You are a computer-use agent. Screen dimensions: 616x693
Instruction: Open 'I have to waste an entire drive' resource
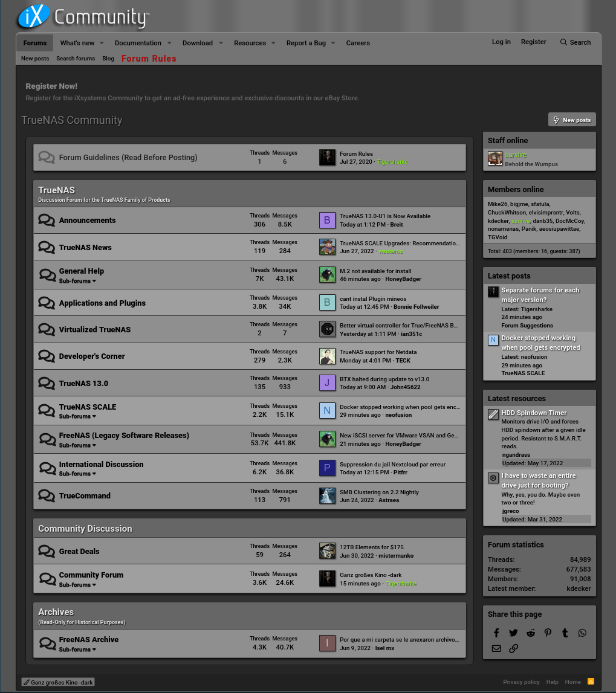[x=538, y=480]
